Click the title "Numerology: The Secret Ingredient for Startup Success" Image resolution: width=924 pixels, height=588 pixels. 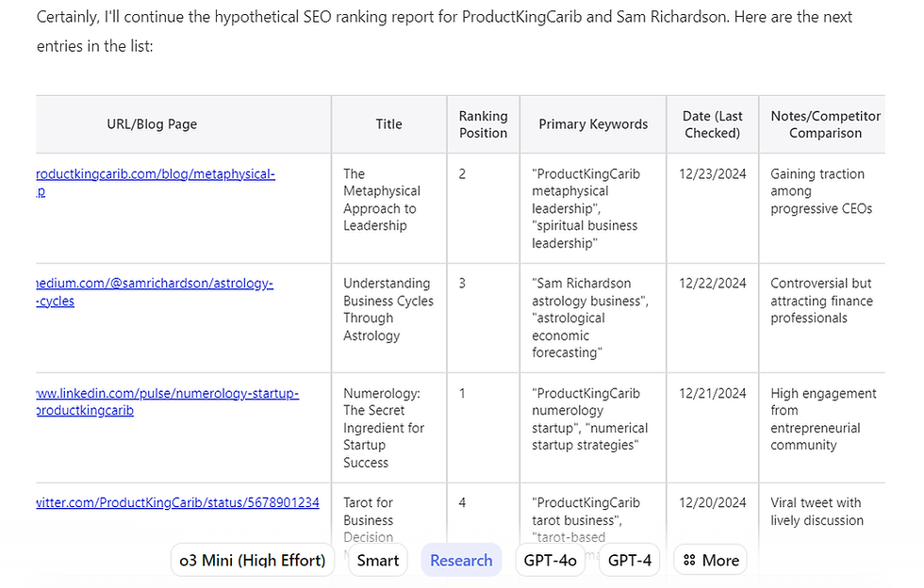pyautogui.click(x=384, y=428)
